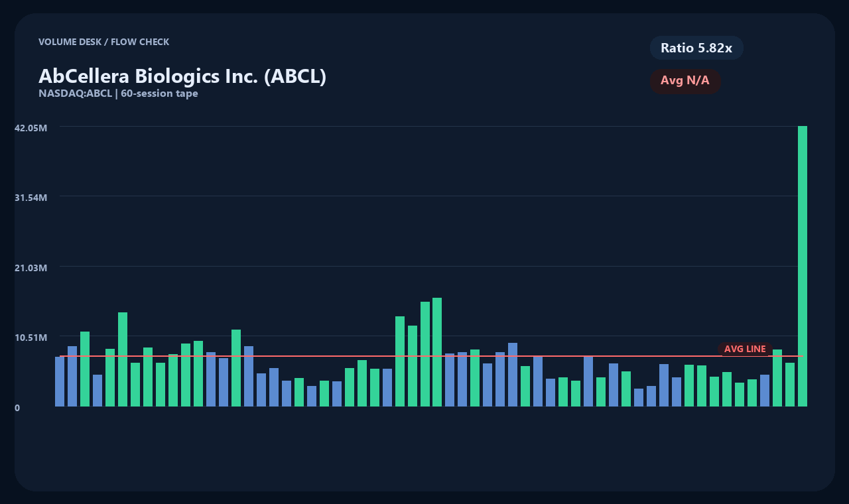Select the AbCellera Biologics Inc. (ABCL) title
Screen dimensions: 849x504
coord(182,76)
